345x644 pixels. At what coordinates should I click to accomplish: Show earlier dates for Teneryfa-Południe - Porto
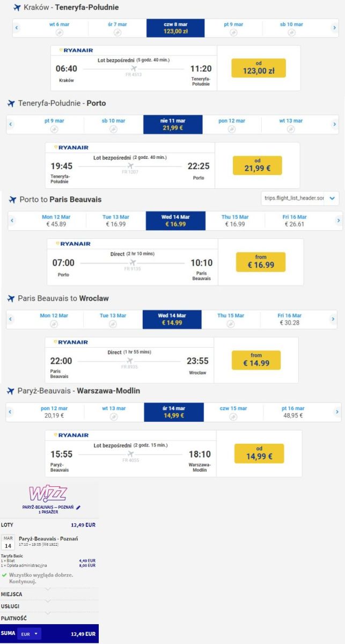(x=10, y=124)
